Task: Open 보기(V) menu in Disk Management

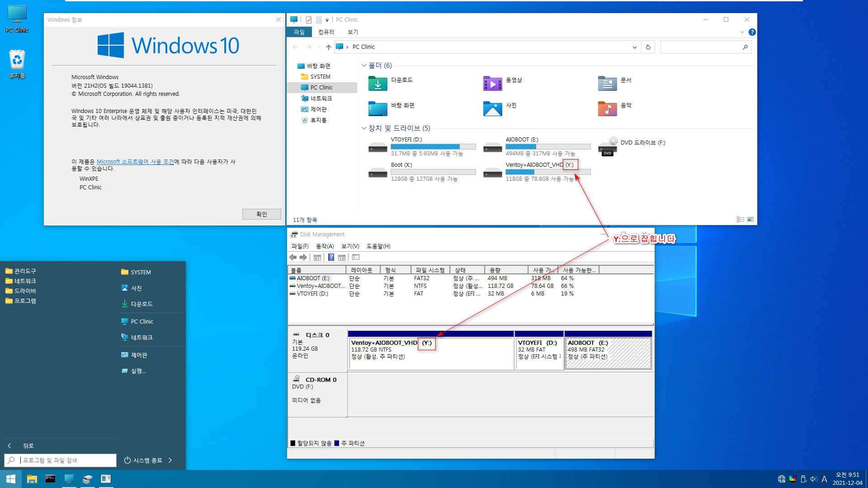Action: pyautogui.click(x=350, y=246)
